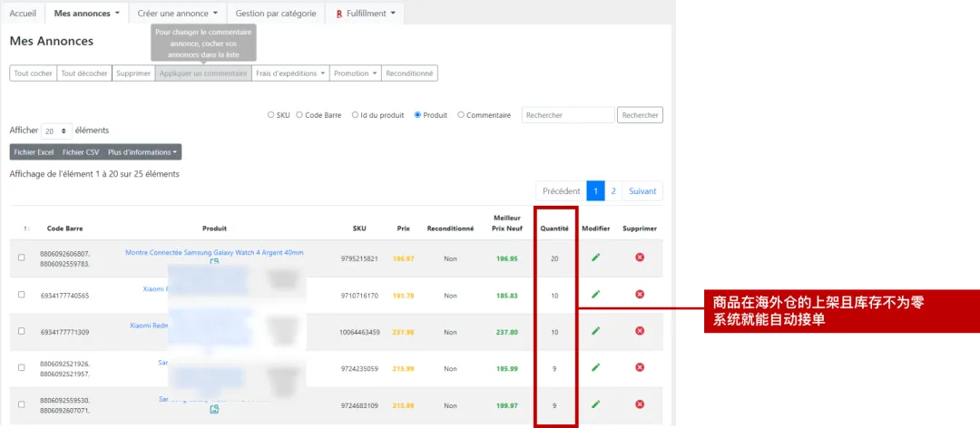Select the Commentaire search radio button
The image size is (980, 428).
click(x=461, y=115)
